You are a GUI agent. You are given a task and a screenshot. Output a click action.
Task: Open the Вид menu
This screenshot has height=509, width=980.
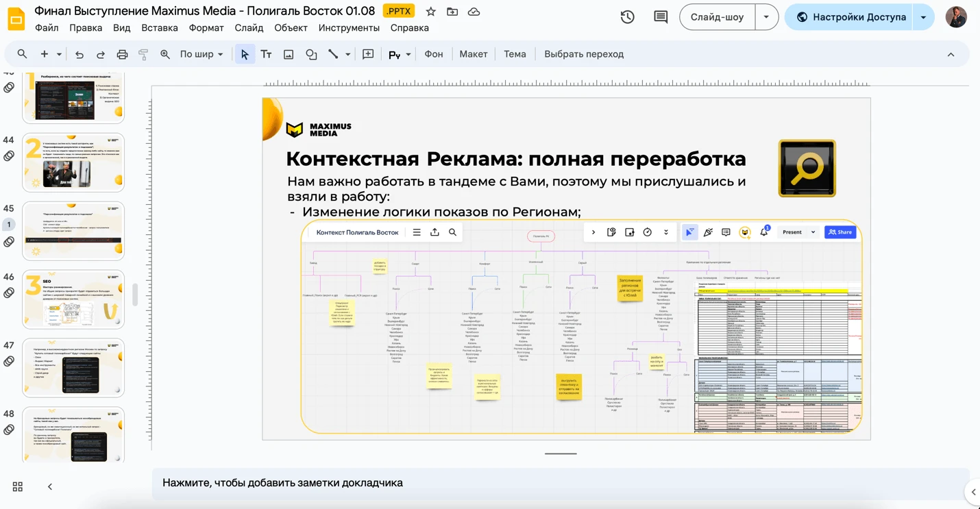pyautogui.click(x=121, y=27)
